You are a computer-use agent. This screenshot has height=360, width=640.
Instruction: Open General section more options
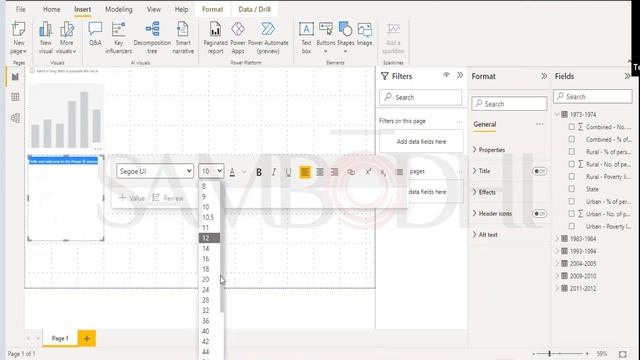click(540, 124)
